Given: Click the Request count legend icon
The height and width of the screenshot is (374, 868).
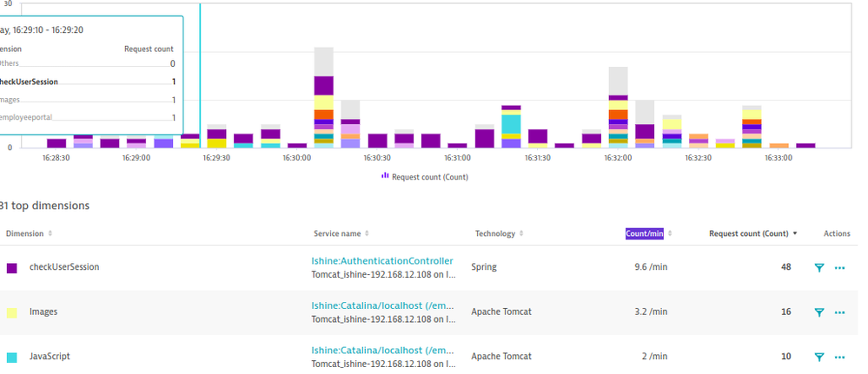Looking at the screenshot, I should [385, 176].
